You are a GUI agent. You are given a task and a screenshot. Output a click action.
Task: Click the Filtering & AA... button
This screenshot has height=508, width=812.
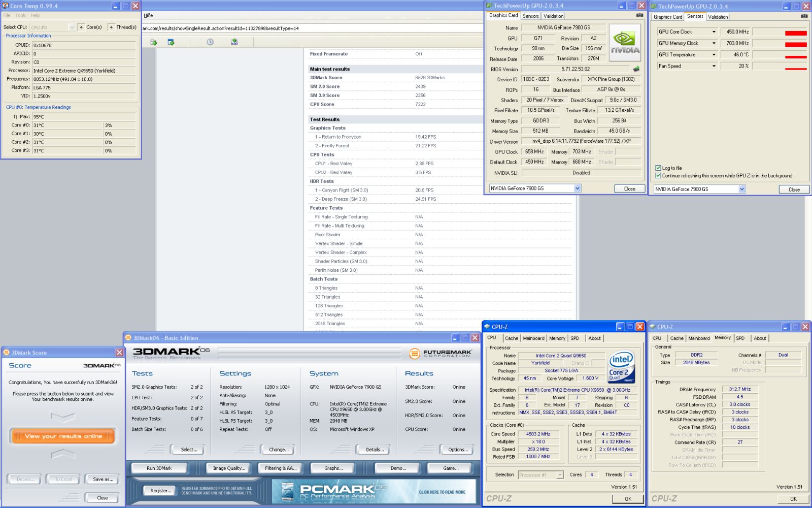click(281, 468)
